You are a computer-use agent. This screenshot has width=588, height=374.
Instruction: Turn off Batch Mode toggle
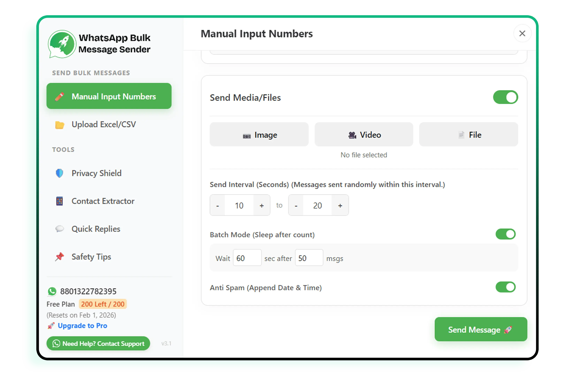click(x=505, y=234)
